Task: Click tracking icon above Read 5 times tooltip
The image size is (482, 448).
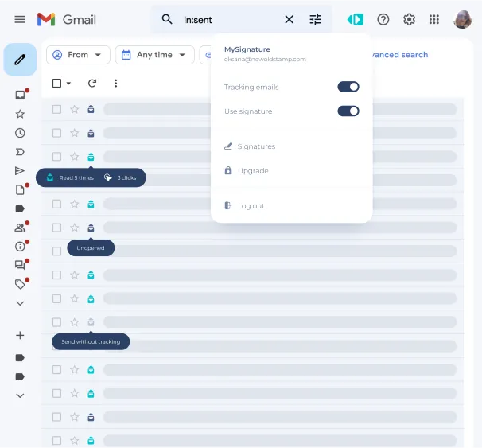Action: click(91, 157)
